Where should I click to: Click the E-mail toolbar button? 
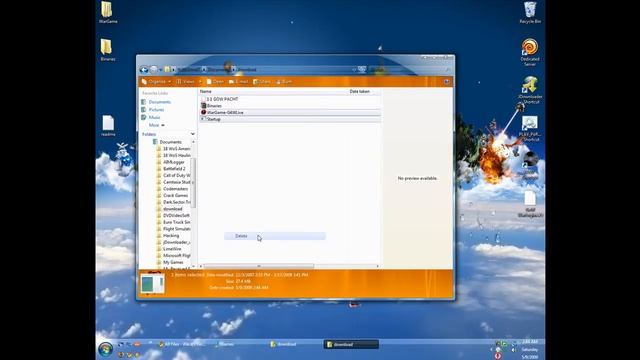tap(238, 82)
